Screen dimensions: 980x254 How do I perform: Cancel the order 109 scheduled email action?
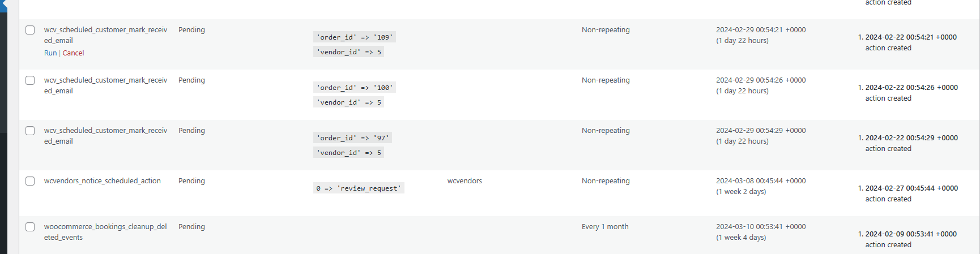tap(73, 53)
